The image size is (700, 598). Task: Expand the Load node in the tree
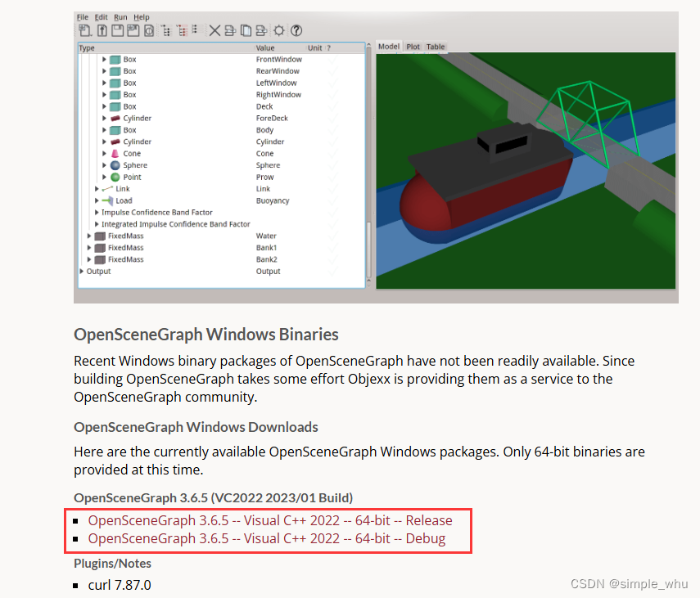(96, 200)
